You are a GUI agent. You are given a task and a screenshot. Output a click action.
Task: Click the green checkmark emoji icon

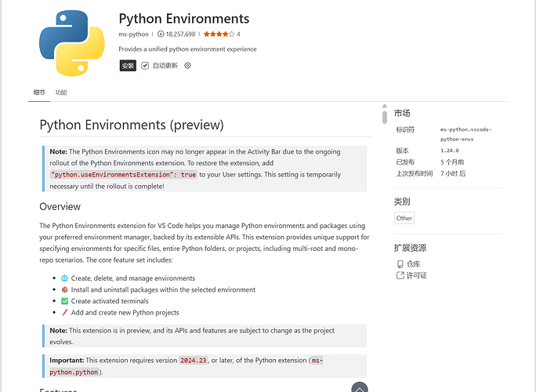click(64, 301)
